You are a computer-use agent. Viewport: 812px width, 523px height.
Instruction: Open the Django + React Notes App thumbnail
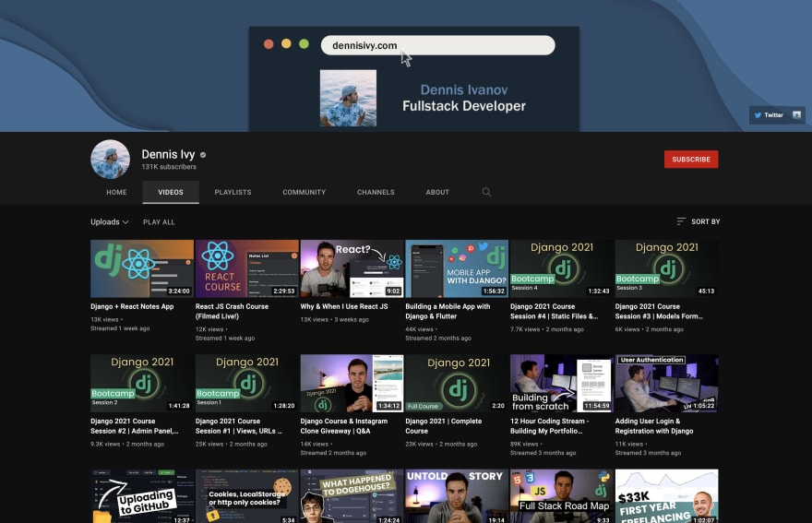pyautogui.click(x=142, y=268)
